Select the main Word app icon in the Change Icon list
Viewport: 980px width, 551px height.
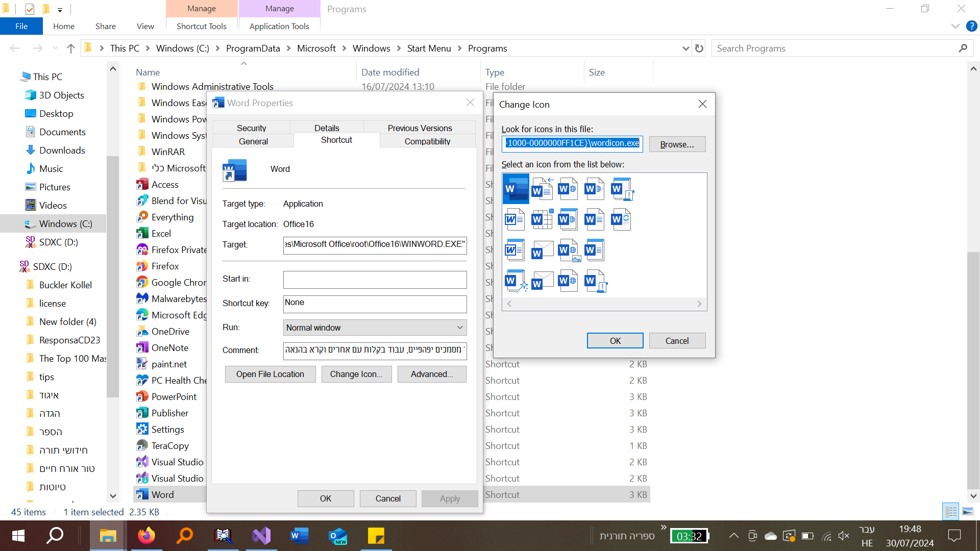tap(516, 189)
